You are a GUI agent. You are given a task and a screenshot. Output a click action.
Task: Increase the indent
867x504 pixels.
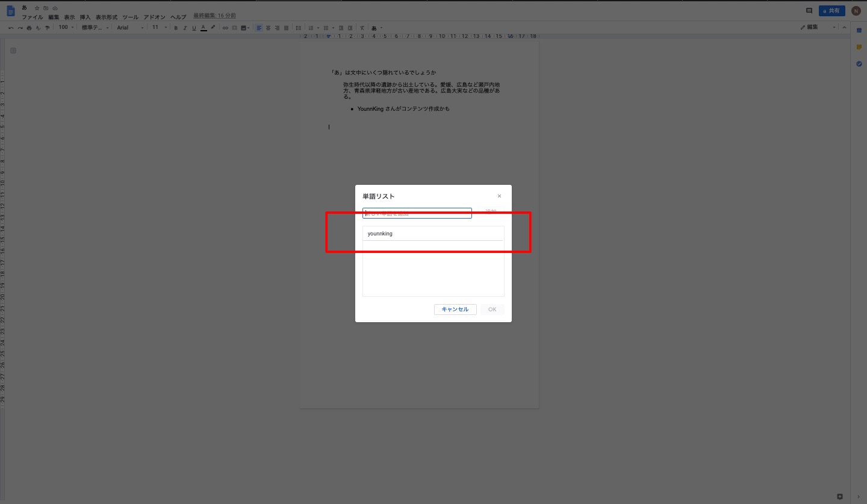350,28
